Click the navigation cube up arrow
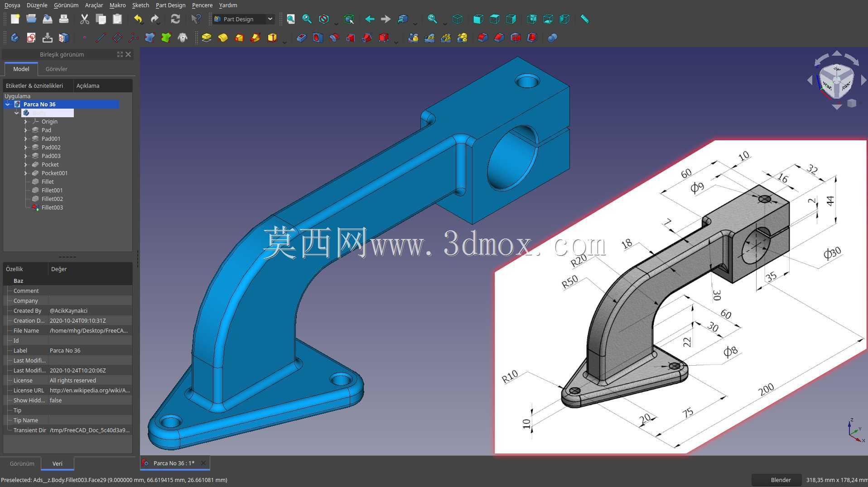This screenshot has height=487, width=868. pyautogui.click(x=837, y=53)
